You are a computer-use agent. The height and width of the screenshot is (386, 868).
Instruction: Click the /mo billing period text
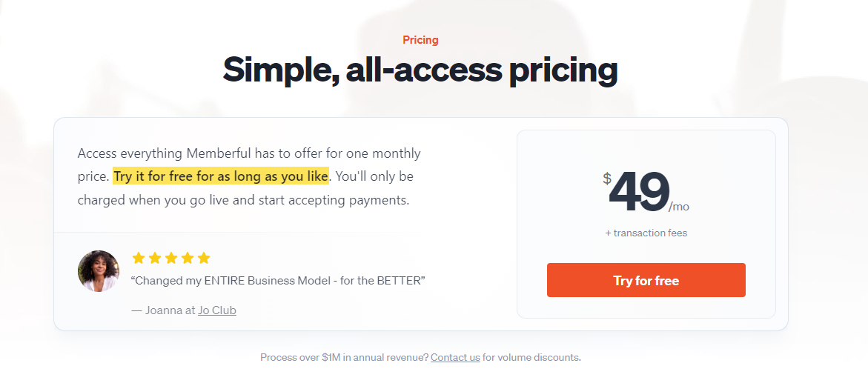(679, 207)
